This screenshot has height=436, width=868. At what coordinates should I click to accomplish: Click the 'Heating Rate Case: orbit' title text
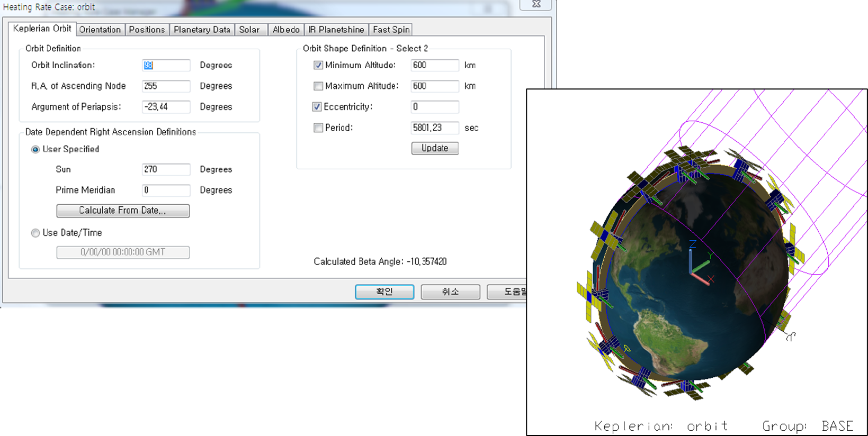click(x=49, y=7)
